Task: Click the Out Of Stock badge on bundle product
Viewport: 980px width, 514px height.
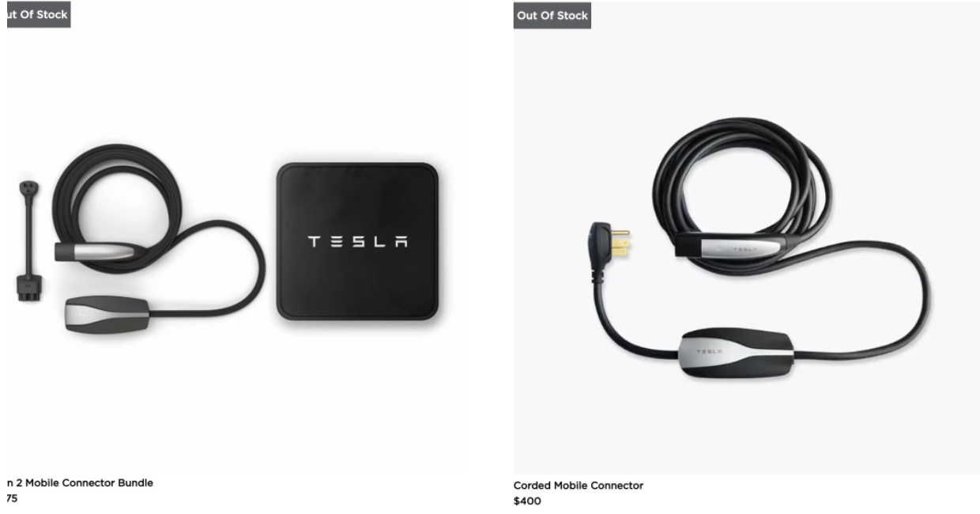Action: (39, 14)
